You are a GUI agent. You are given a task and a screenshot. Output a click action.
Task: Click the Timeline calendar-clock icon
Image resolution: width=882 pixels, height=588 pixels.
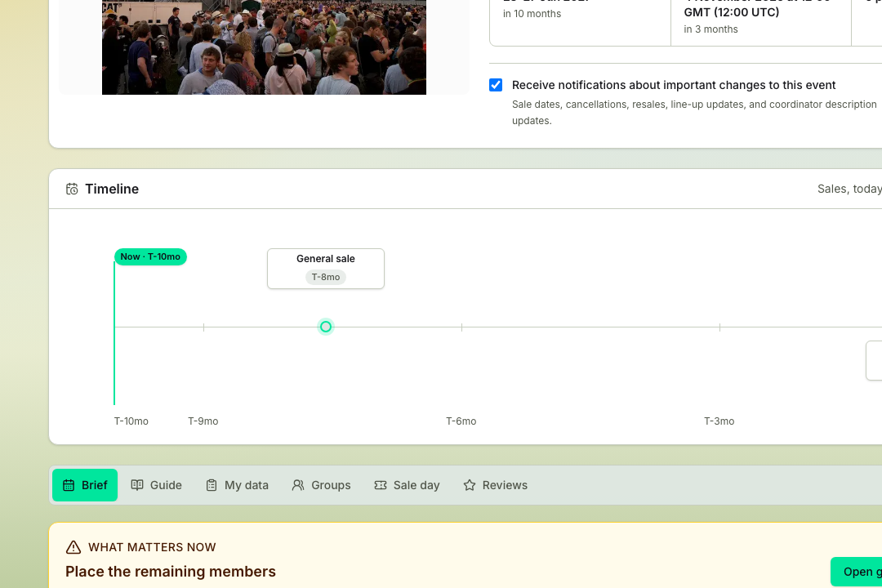pos(72,189)
